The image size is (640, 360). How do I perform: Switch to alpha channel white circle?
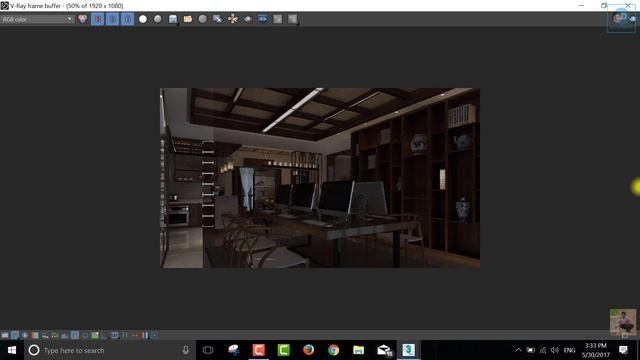click(143, 19)
